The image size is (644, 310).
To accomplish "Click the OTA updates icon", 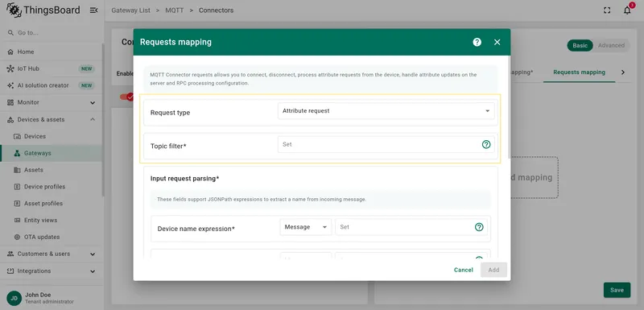I will click(17, 237).
